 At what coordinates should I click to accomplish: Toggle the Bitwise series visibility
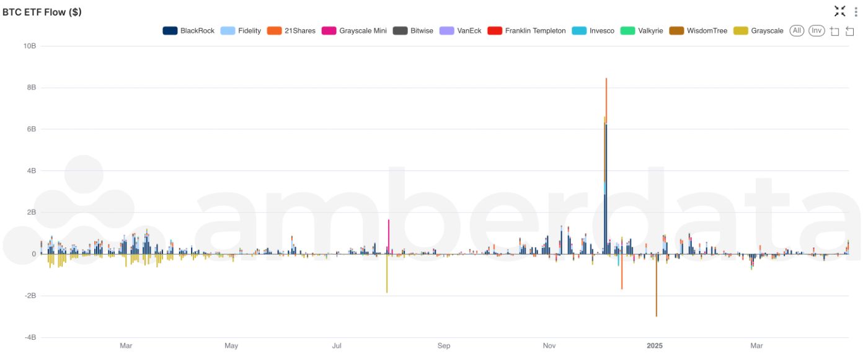coord(399,30)
